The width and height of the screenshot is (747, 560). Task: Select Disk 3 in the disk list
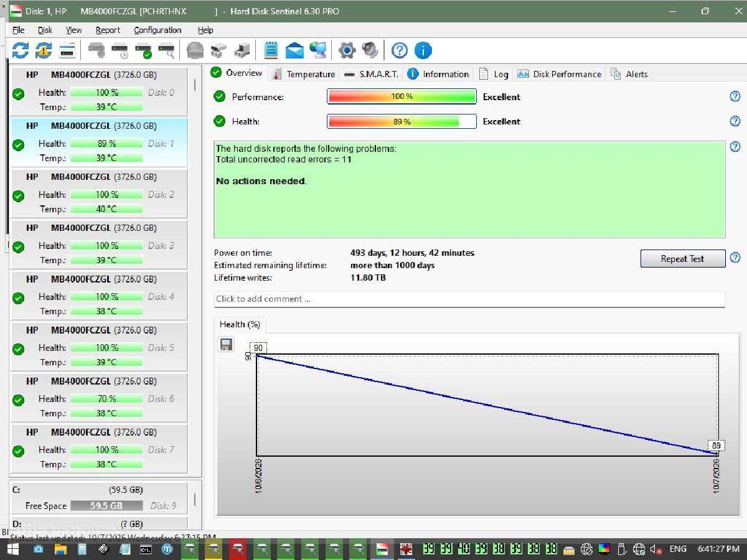(98, 245)
